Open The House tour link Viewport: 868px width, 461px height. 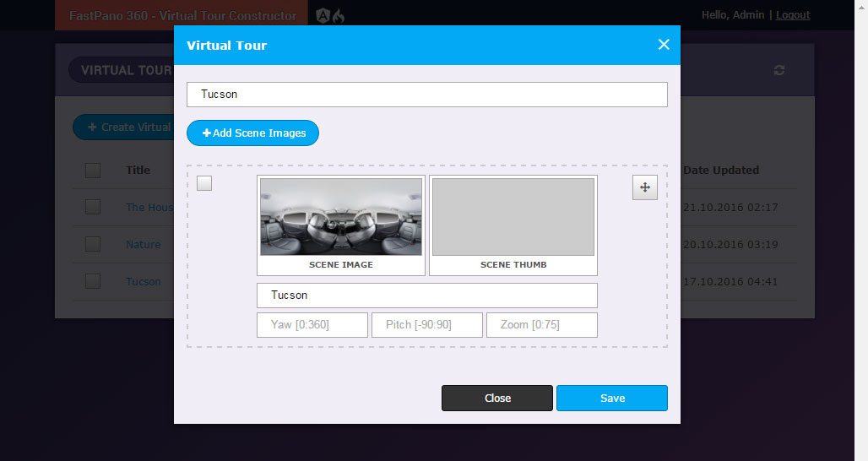pos(149,208)
